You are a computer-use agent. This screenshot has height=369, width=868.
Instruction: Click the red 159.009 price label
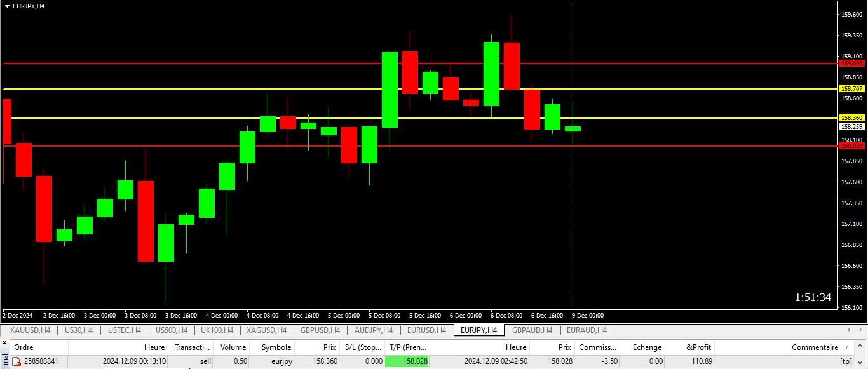[x=851, y=63]
